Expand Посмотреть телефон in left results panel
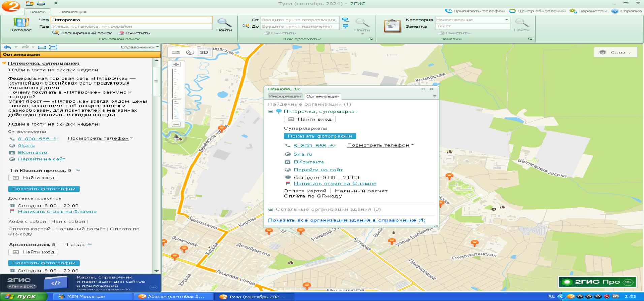The height and width of the screenshot is (301, 644). [100, 138]
